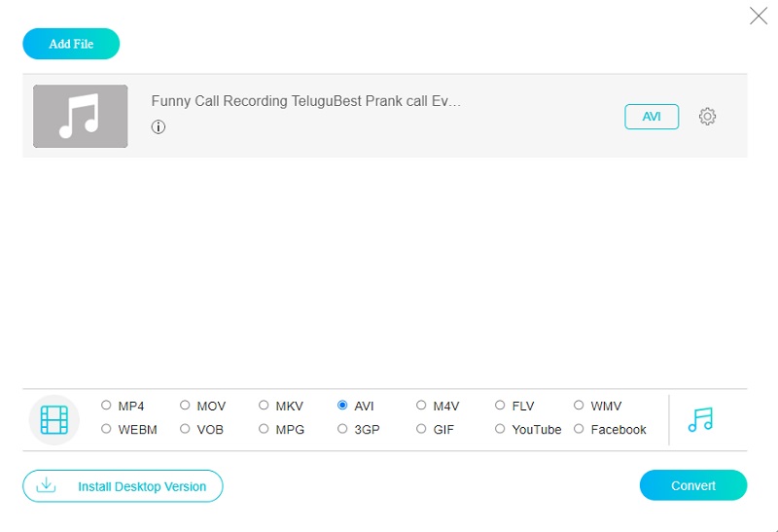Select the MKV radio button
Image resolution: width=778 pixels, height=532 pixels.
pos(264,406)
